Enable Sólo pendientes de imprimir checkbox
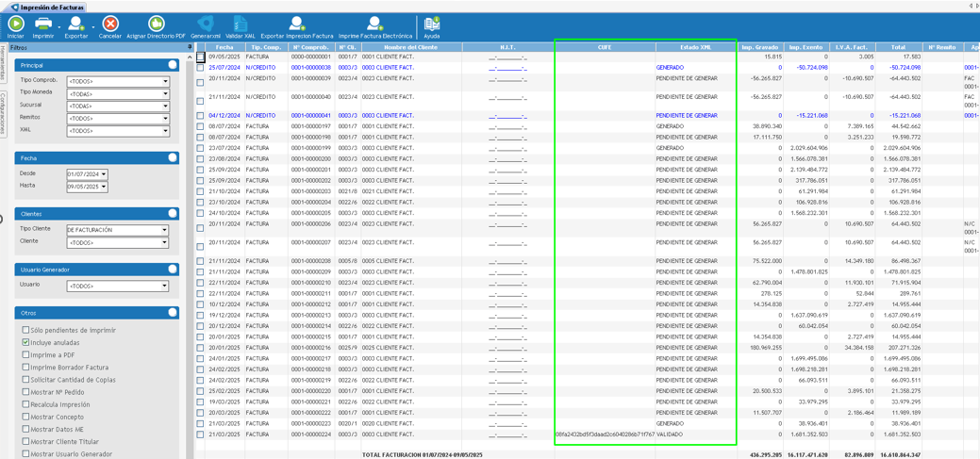This screenshot has height=459, width=980. pyautogui.click(x=26, y=331)
